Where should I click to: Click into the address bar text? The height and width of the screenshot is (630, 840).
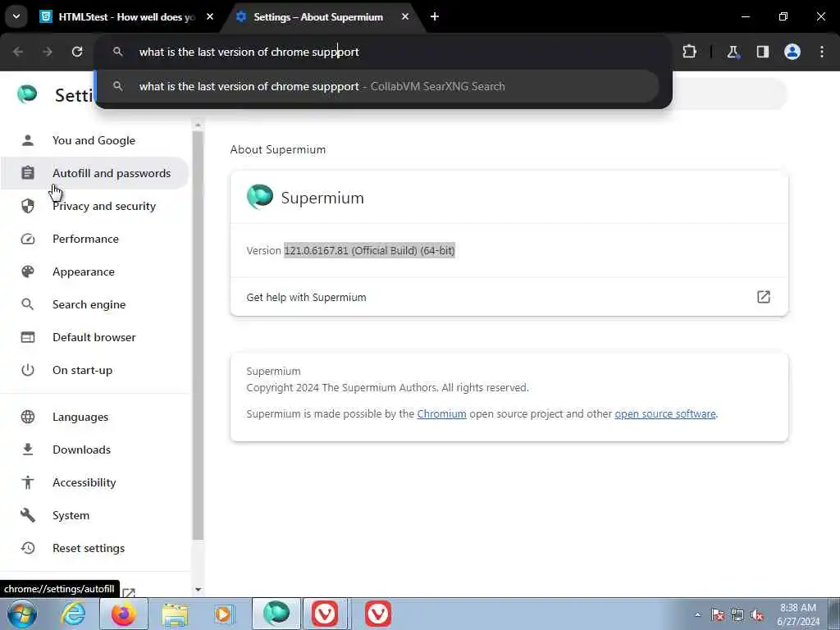249,52
